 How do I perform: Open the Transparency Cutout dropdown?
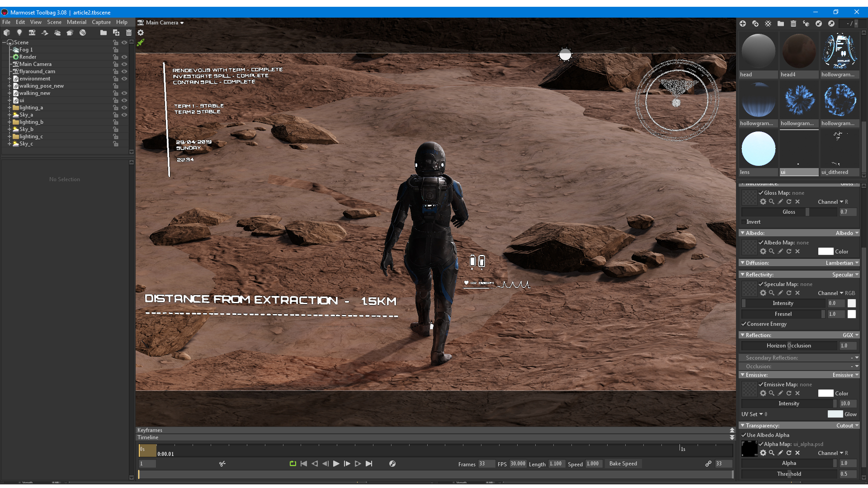click(x=847, y=426)
